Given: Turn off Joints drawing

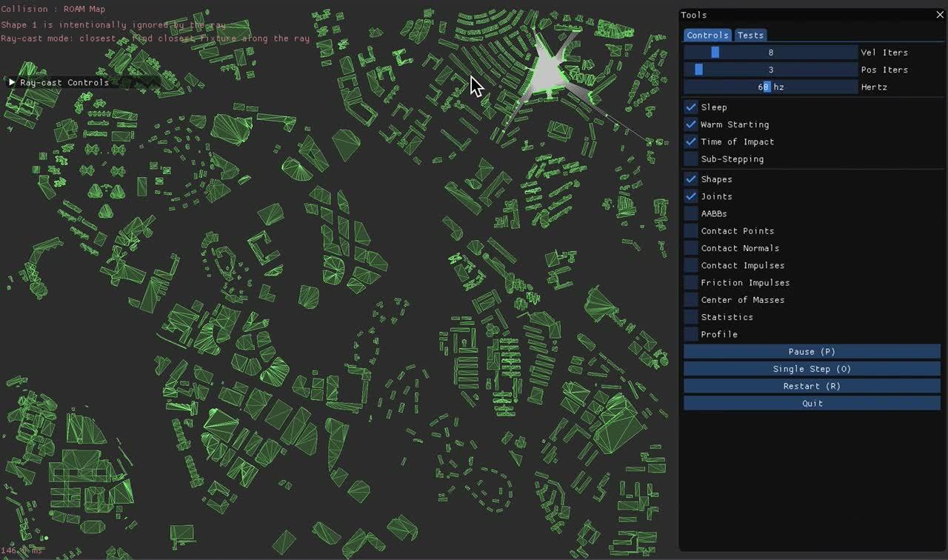Looking at the screenshot, I should (691, 196).
